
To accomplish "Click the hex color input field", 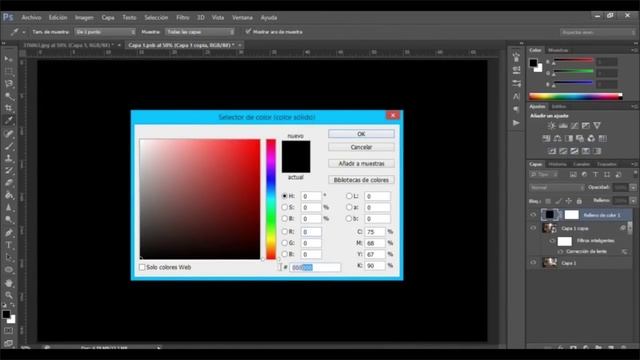I will coord(315,267).
